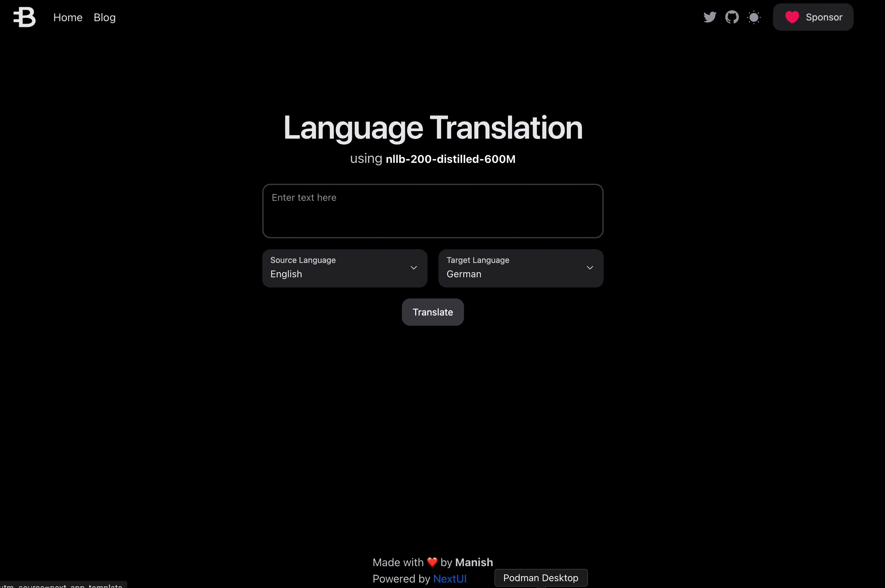Open the GitHub repository icon
The height and width of the screenshot is (588, 885).
click(731, 17)
